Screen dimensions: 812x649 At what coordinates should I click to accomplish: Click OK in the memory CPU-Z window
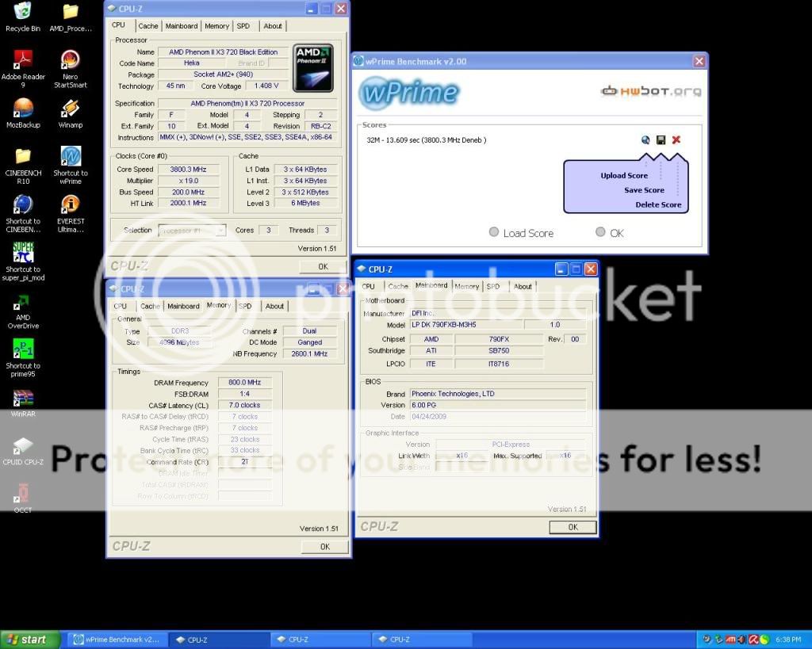(324, 547)
